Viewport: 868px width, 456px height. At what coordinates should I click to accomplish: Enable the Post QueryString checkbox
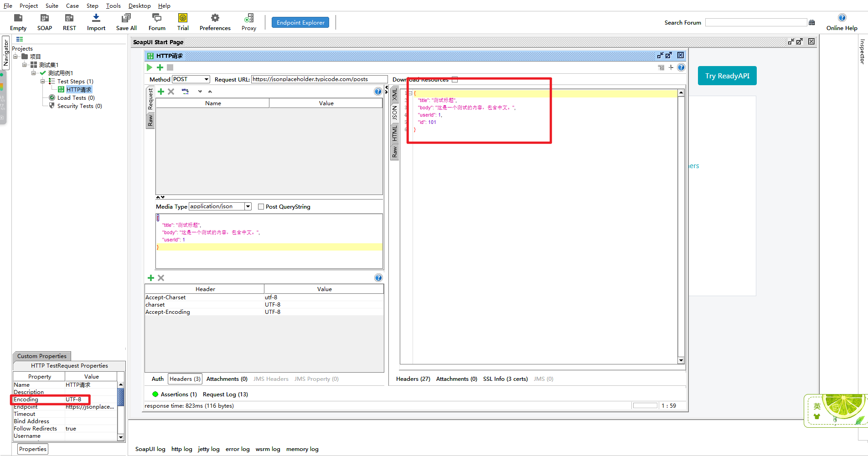point(261,206)
